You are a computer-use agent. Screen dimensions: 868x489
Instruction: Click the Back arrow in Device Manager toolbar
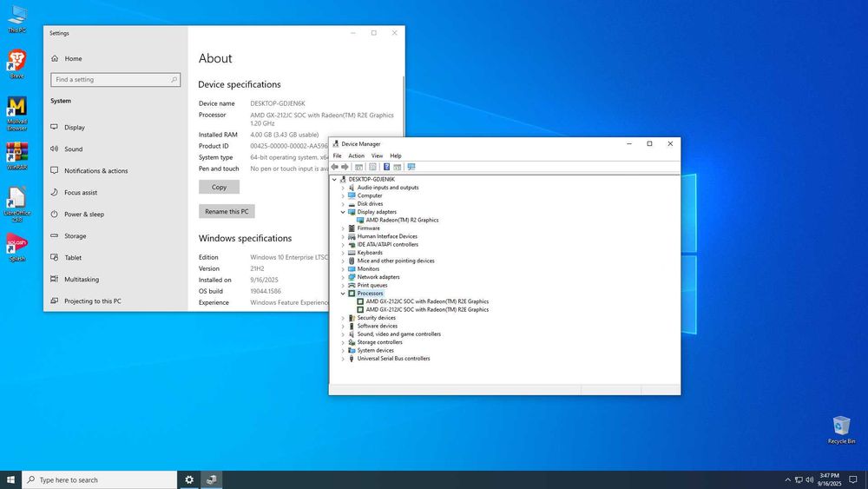[334, 167]
